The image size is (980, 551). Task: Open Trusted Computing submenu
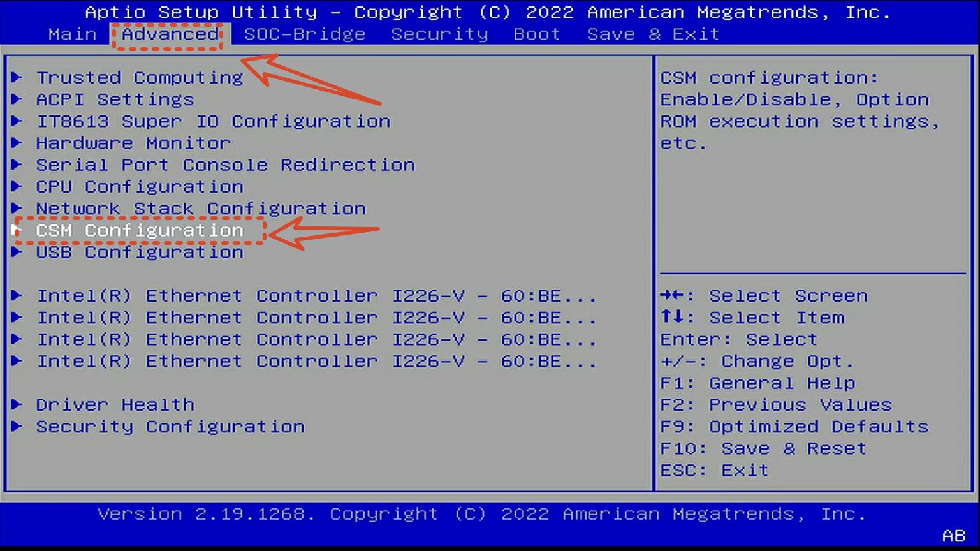click(139, 78)
